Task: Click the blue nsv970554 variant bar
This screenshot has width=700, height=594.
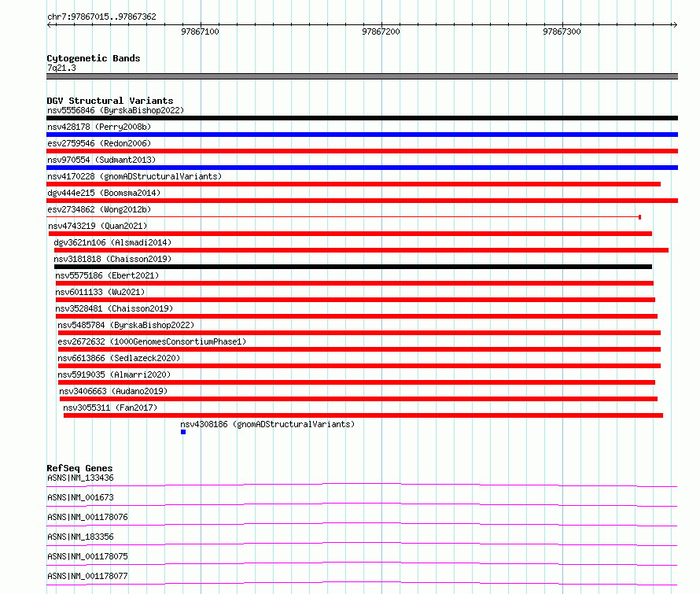Action: 362,168
